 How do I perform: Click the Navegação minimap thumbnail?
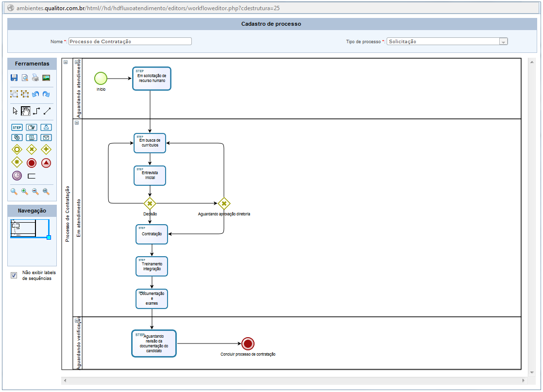click(29, 228)
